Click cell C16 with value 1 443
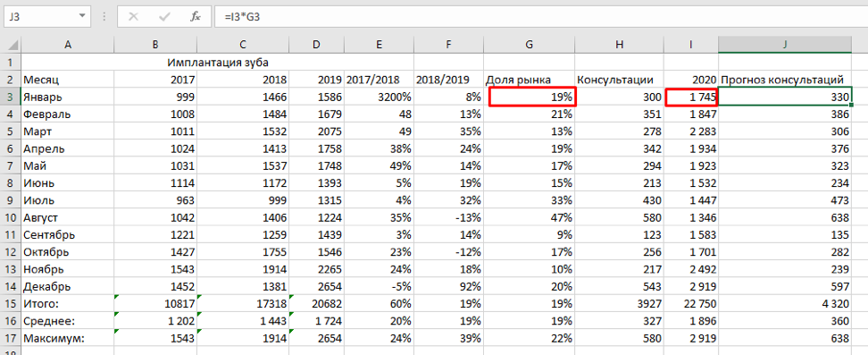The width and height of the screenshot is (868, 355). pyautogui.click(x=243, y=322)
